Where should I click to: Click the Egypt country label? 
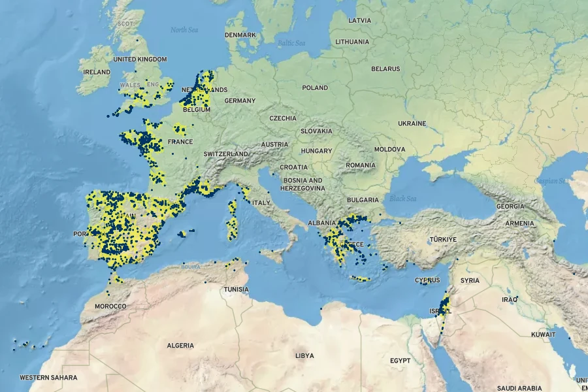click(x=400, y=361)
